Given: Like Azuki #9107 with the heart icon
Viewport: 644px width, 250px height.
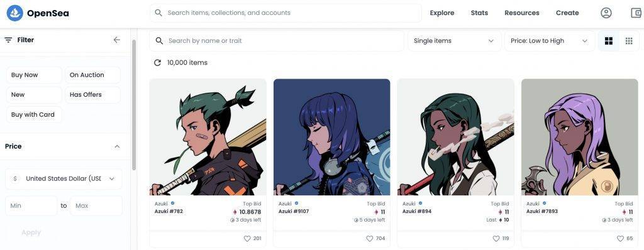Looking at the screenshot, I should pyautogui.click(x=370, y=239).
